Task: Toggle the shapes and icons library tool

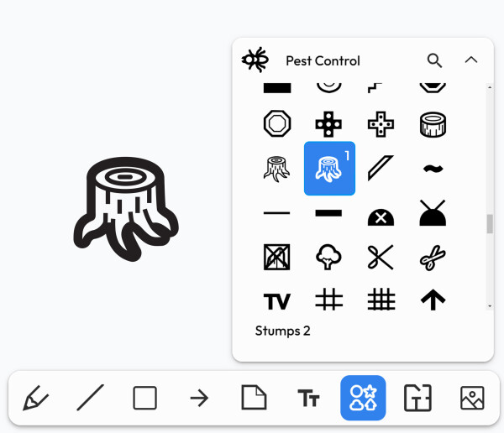Action: (363, 398)
